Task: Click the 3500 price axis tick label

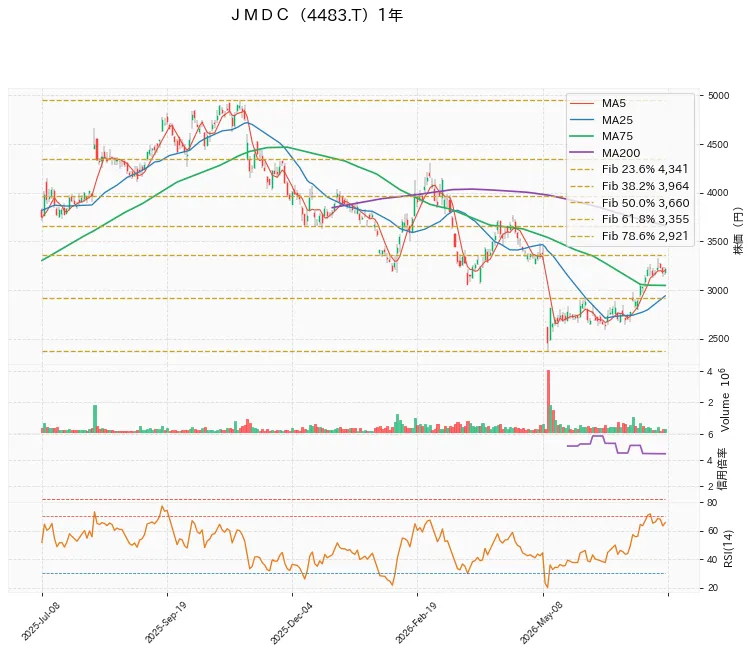Action: coord(718,242)
